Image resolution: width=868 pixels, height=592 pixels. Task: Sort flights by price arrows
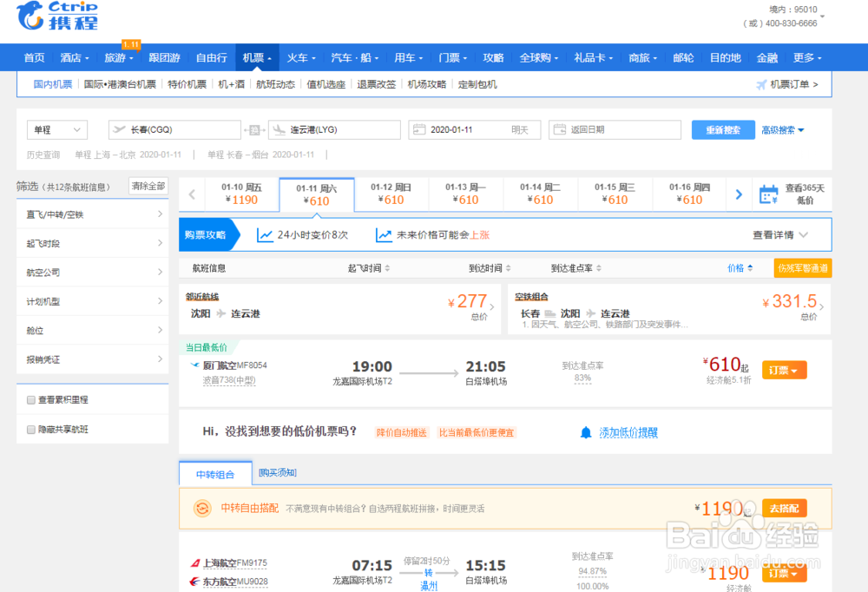750,268
